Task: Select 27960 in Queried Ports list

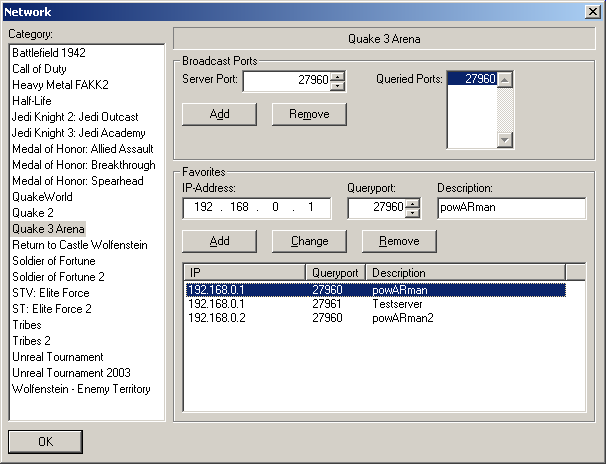Action: 472,79
